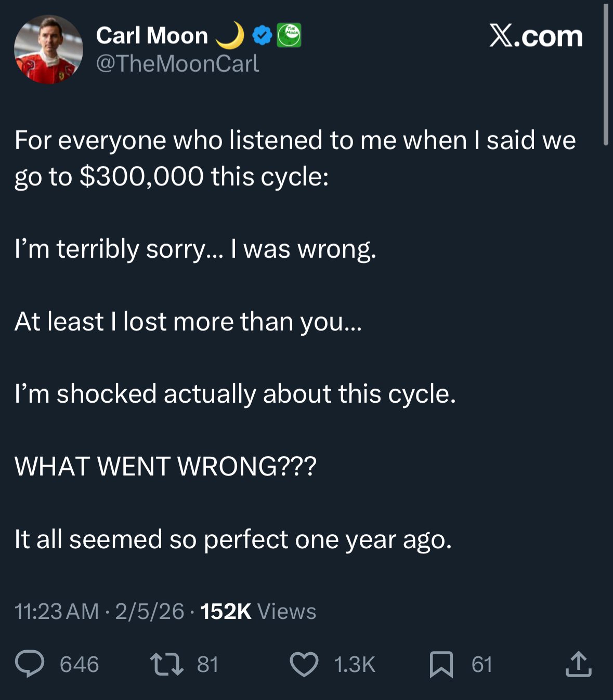Screen dimensions: 613x700
Task: Open the @TheMoonCarl handle link
Action: pos(177,63)
